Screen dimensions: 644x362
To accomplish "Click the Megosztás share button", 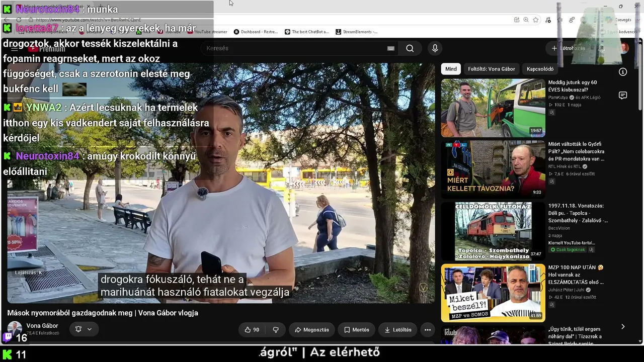I will coord(312,330).
